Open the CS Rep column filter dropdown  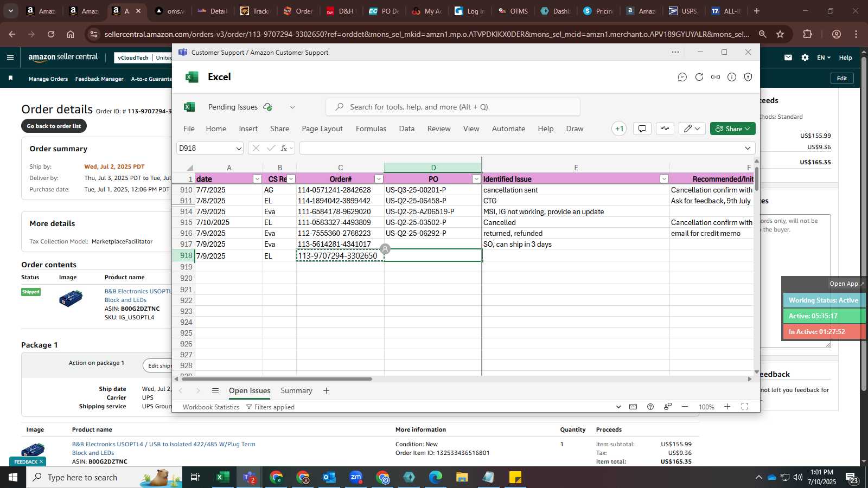(291, 179)
